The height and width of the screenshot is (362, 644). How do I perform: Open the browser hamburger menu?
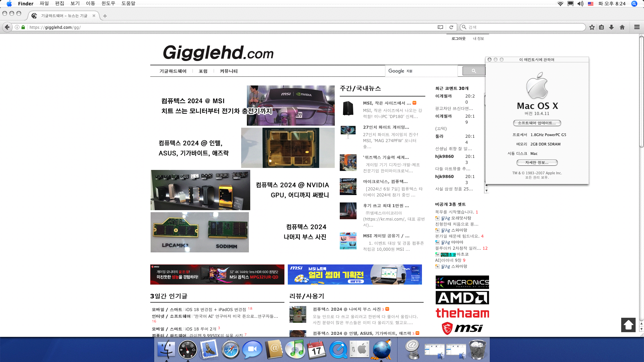[637, 27]
